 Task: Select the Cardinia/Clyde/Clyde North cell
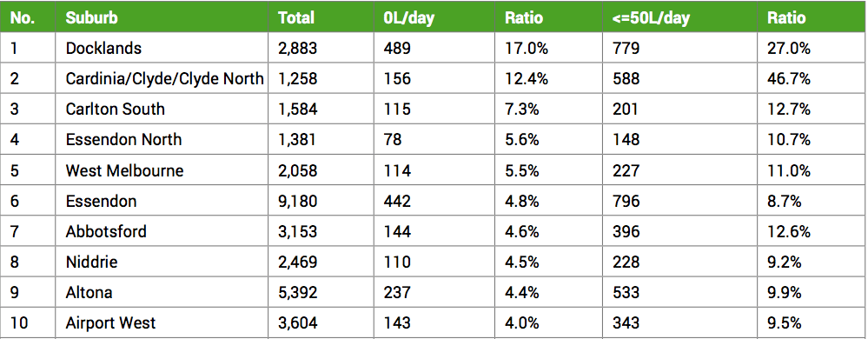164,78
